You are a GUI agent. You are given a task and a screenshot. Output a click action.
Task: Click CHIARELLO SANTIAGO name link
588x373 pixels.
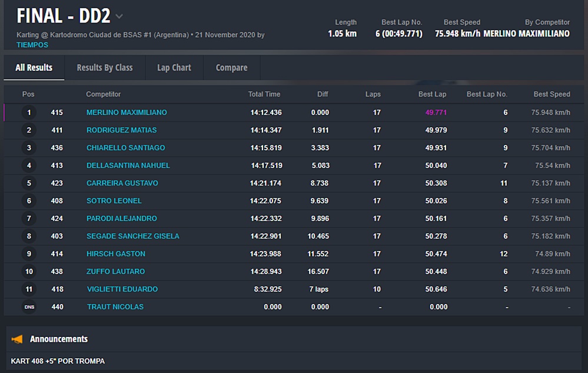pos(125,148)
